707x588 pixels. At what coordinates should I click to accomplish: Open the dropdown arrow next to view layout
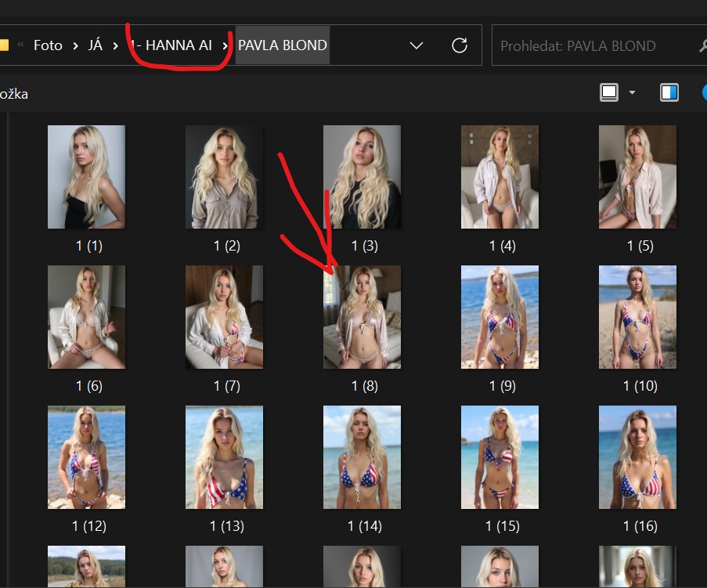point(632,93)
